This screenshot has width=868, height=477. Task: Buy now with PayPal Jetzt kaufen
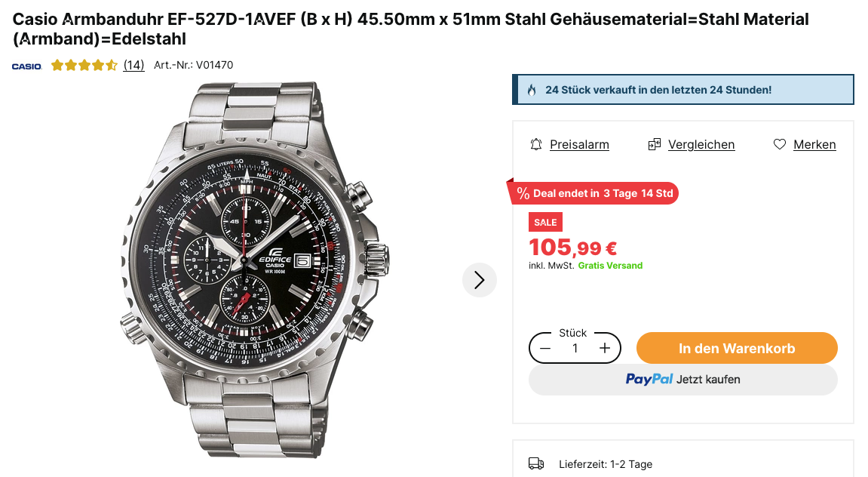point(682,380)
